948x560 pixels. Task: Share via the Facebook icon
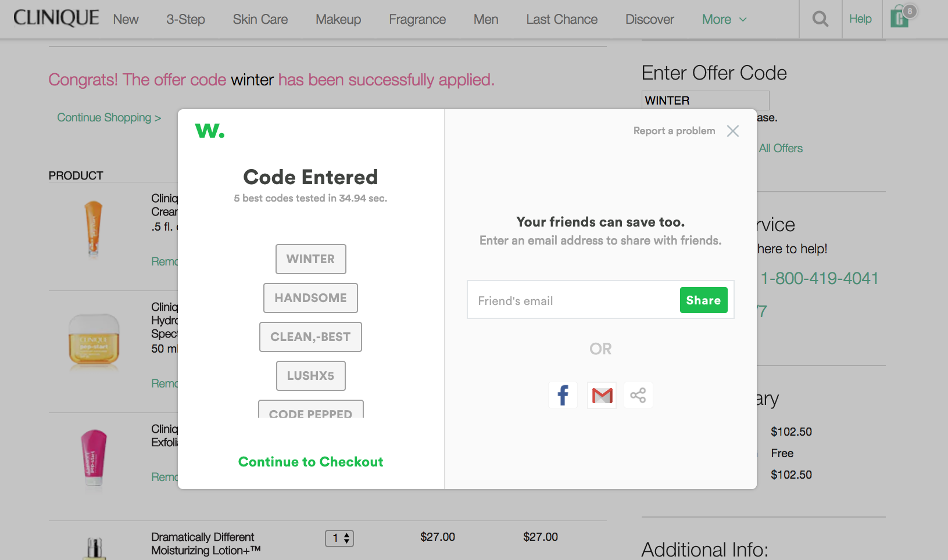(563, 395)
